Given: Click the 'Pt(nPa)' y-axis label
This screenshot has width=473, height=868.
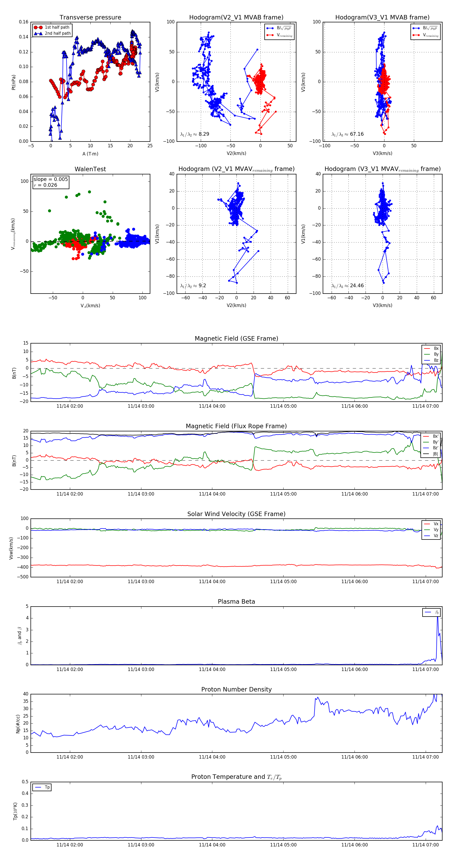Looking at the screenshot, I should tap(13, 82).
